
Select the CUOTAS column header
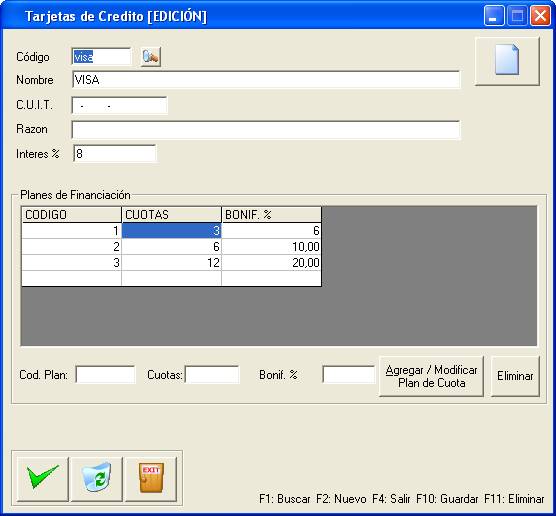pyautogui.click(x=172, y=215)
